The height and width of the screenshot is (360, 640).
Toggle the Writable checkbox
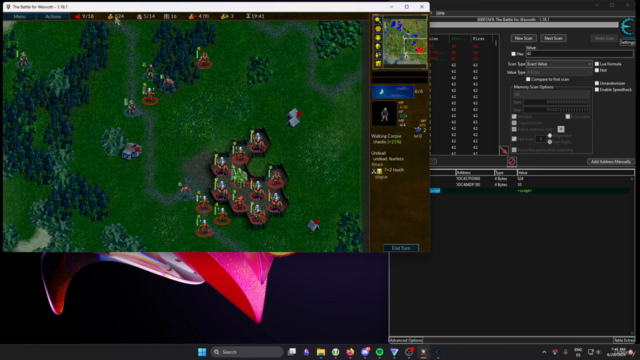pos(514,117)
